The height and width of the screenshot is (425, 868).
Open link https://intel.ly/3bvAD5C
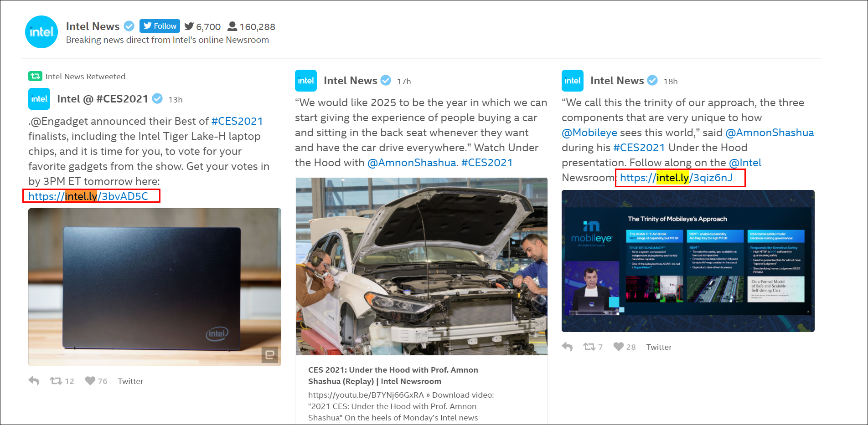click(x=88, y=196)
